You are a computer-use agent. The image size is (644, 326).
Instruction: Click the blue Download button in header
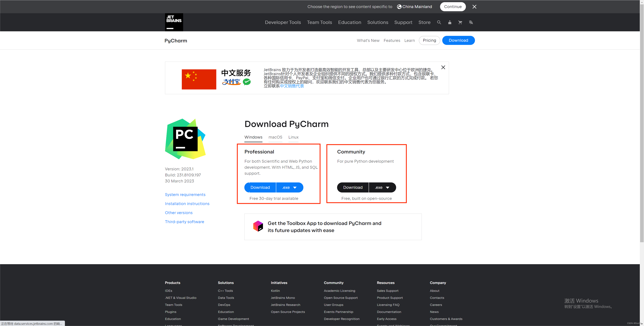click(458, 40)
